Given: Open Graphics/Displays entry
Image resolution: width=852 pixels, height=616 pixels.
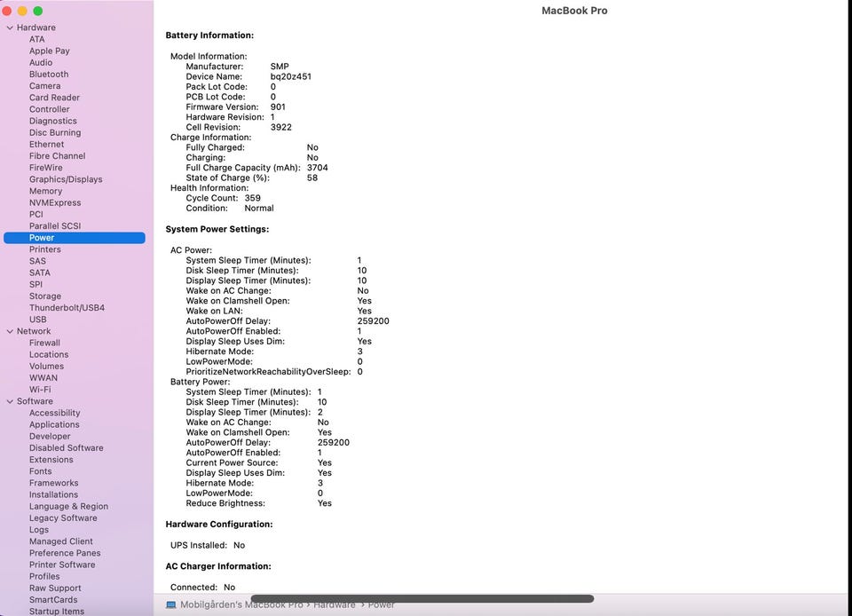Looking at the screenshot, I should coord(66,179).
